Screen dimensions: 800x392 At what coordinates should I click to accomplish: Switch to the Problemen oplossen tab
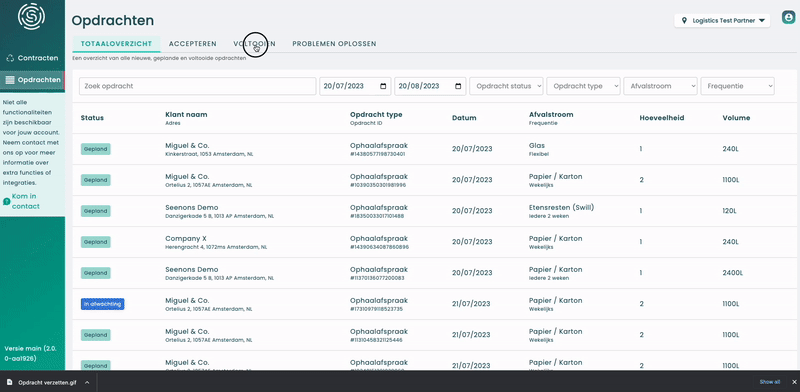pos(334,44)
